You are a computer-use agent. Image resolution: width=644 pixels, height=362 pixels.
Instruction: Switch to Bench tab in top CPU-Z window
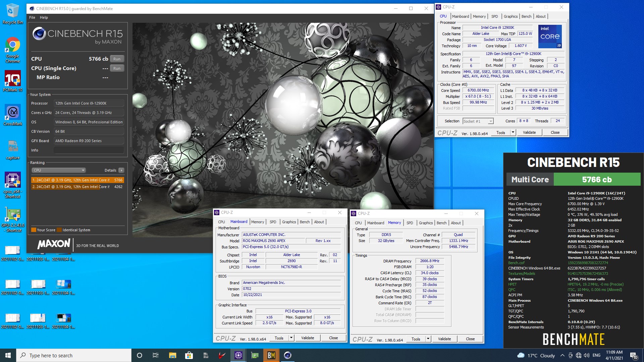(x=526, y=16)
